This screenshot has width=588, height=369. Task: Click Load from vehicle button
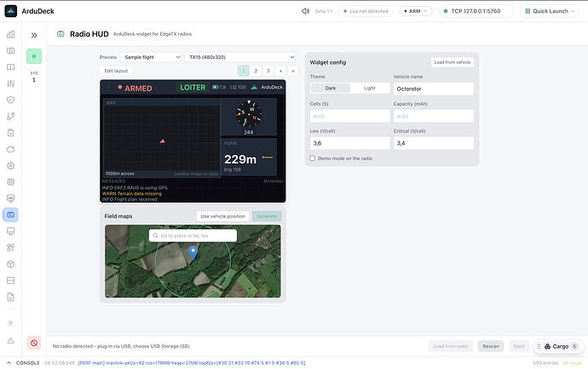tap(452, 62)
